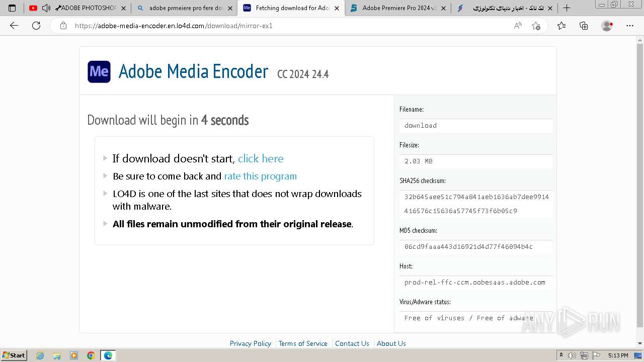This screenshot has width=644, height=362.
Task: Click the 'click here' download link
Action: (261, 158)
